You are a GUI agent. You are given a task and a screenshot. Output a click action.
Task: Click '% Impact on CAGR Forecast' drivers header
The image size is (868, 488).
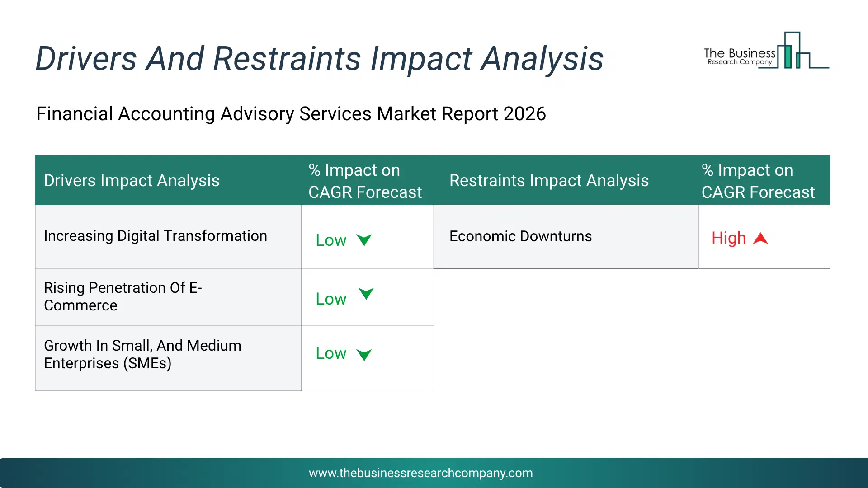365,181
